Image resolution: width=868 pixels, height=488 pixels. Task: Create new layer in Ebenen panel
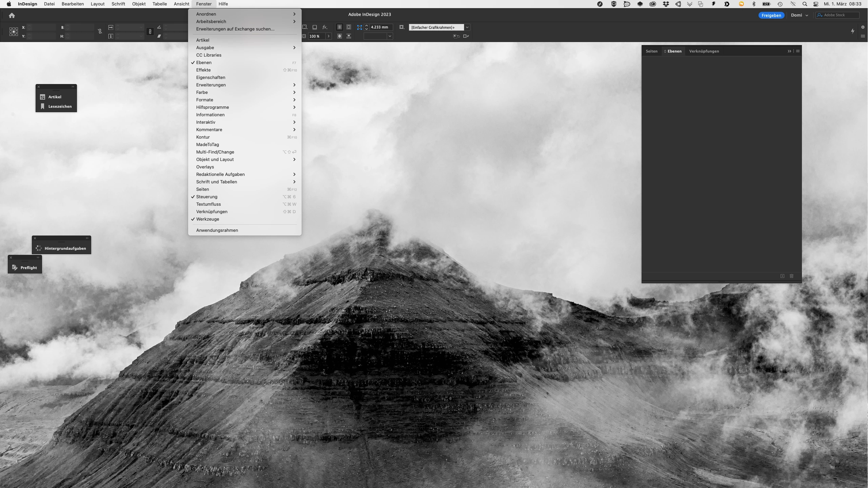pos(782,276)
